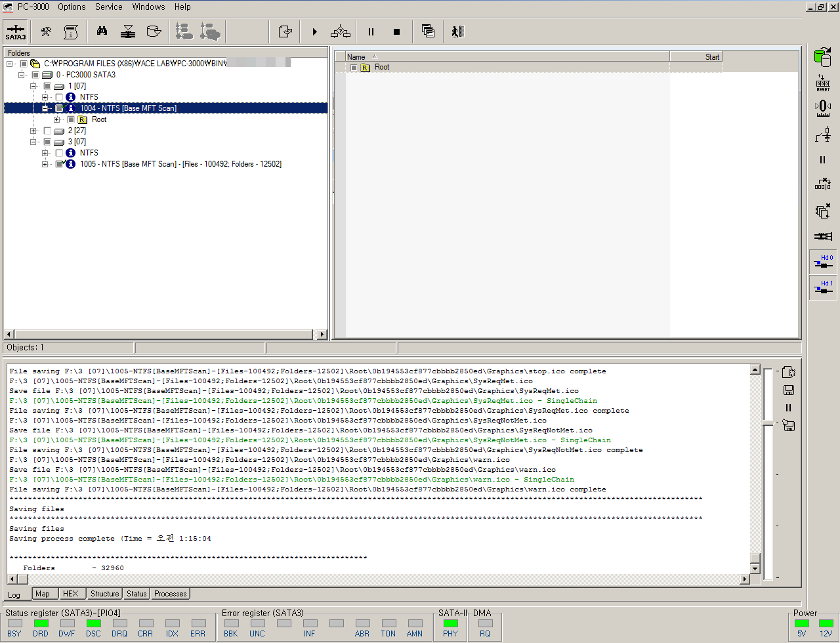Click the disk with down-arrow toolbar icon
The height and width of the screenshot is (643, 840).
[x=154, y=31]
